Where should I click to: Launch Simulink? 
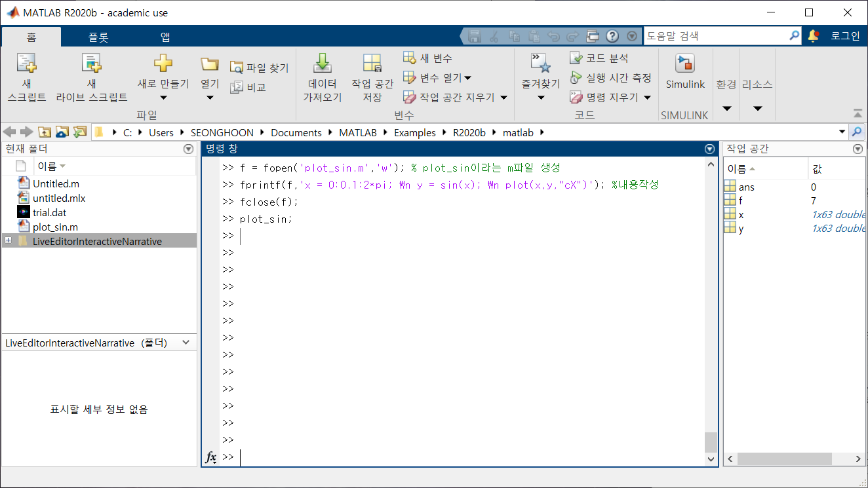(685, 71)
